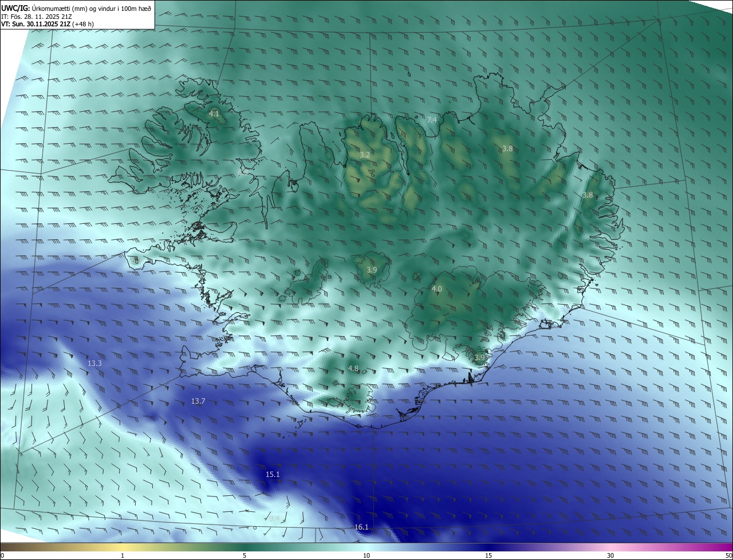
Task: Click the 16.1 maximum value label
Action: click(x=361, y=527)
